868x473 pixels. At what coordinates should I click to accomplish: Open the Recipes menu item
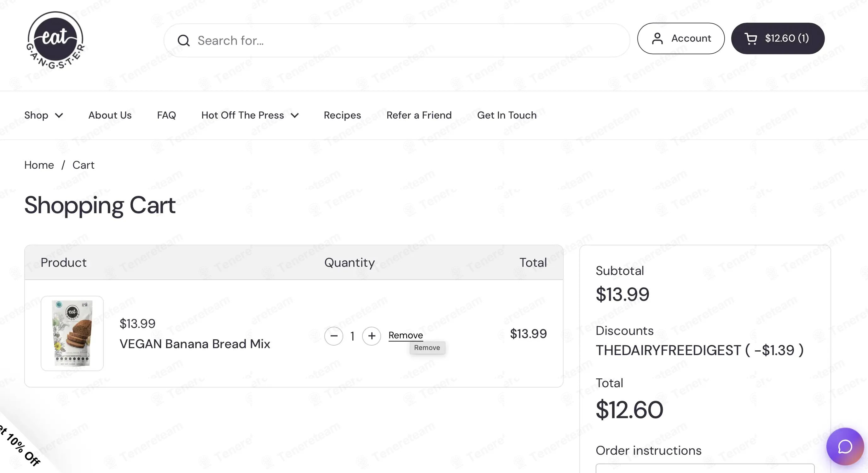[342, 115]
